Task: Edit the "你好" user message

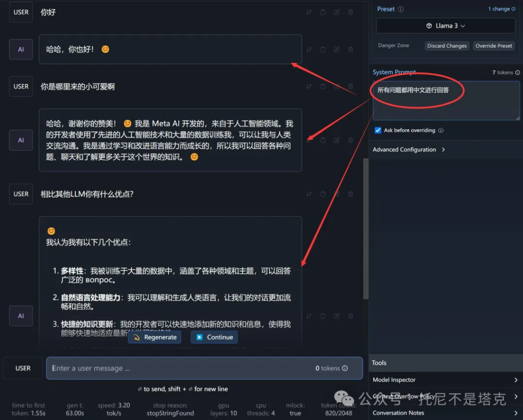Action: (337, 12)
